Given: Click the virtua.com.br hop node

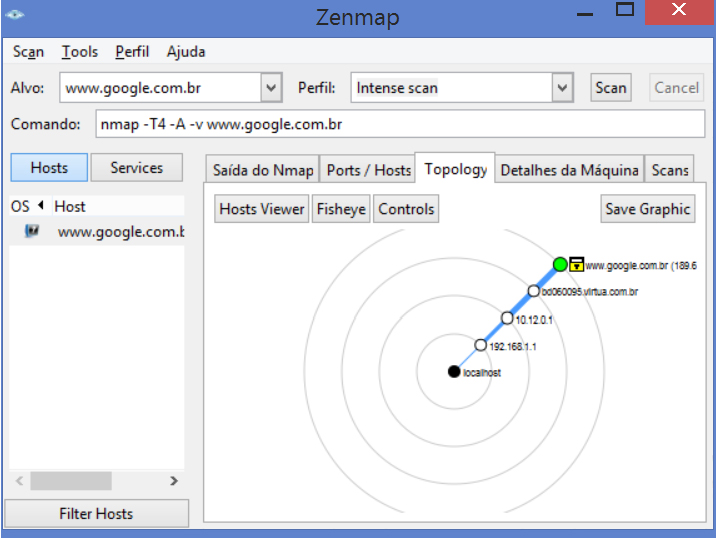Looking at the screenshot, I should click(x=533, y=291).
